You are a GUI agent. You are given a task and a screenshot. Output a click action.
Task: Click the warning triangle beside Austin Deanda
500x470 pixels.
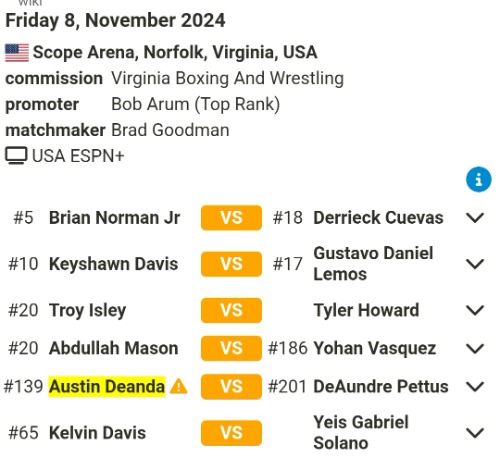click(x=178, y=387)
